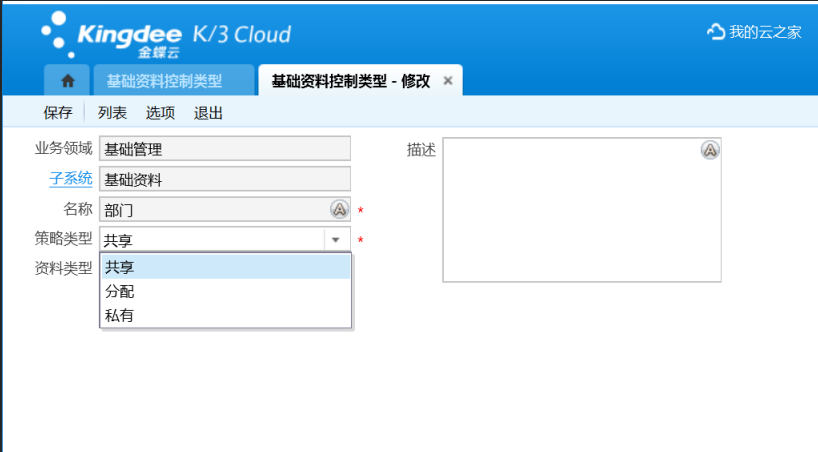The width and height of the screenshot is (818, 452).
Task: Choose 分配 in the strategy list
Action: pyautogui.click(x=225, y=291)
